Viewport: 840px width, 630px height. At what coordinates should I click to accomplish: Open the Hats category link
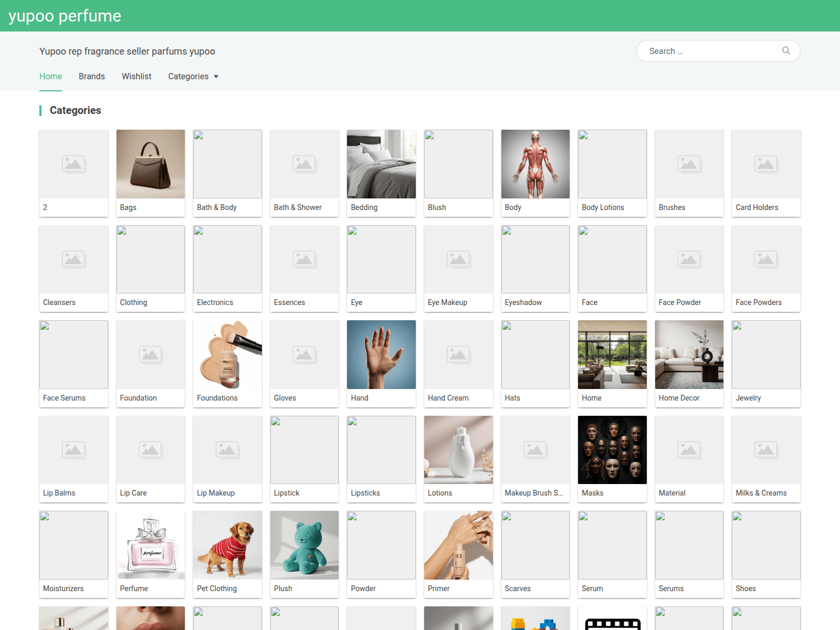(x=512, y=398)
